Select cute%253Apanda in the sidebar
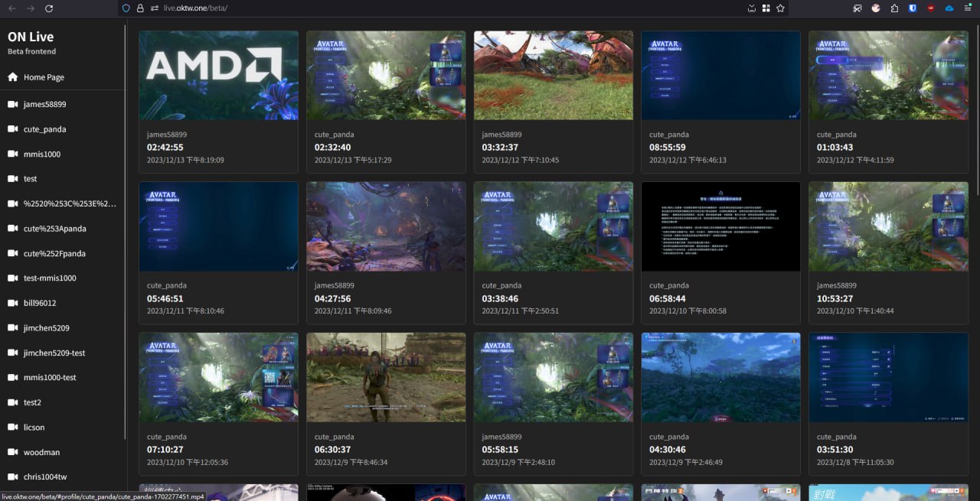This screenshot has height=501, width=980. click(x=62, y=229)
